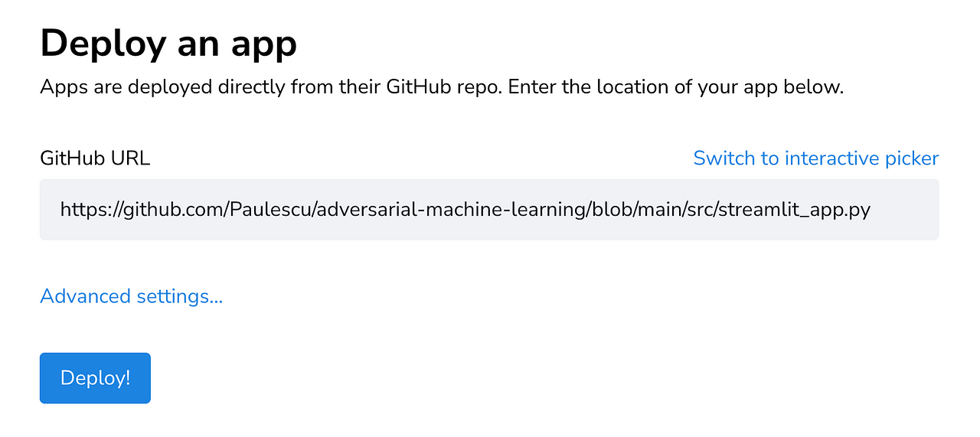
Task: Focus the GitHub URL input field
Action: (x=488, y=210)
